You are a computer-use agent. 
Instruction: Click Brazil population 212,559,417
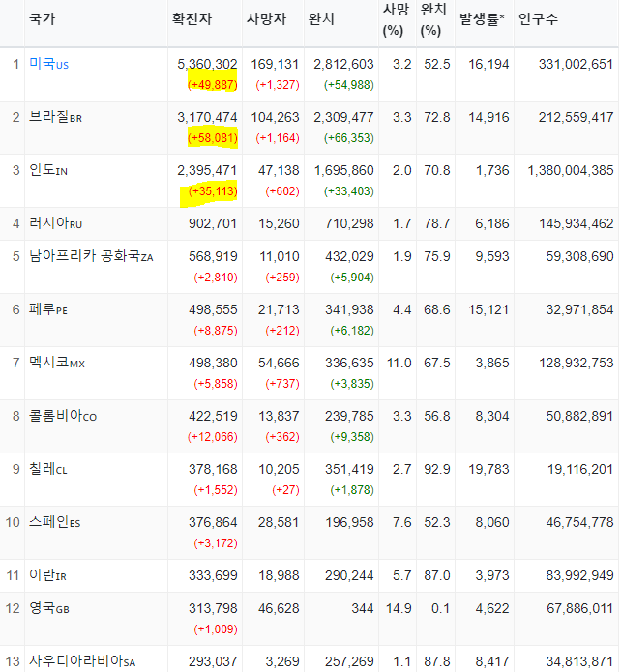[576, 117]
